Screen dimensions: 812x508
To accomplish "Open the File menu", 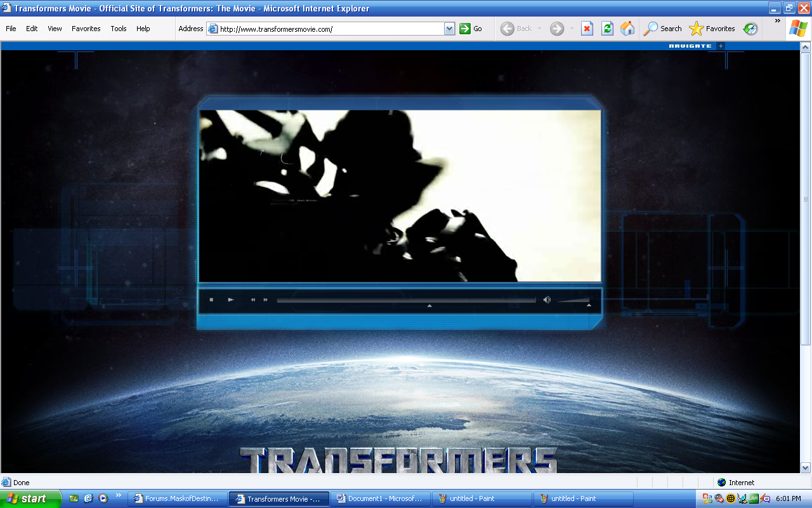I will (x=11, y=29).
